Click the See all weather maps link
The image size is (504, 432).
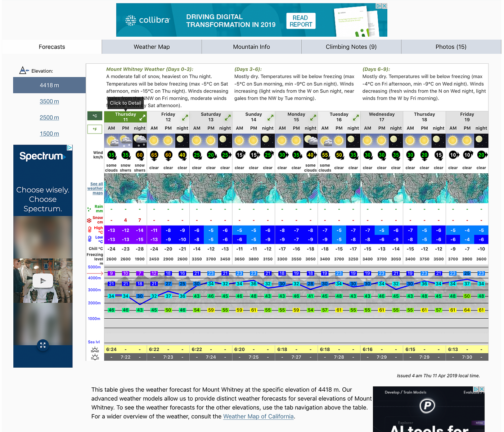coord(95,188)
